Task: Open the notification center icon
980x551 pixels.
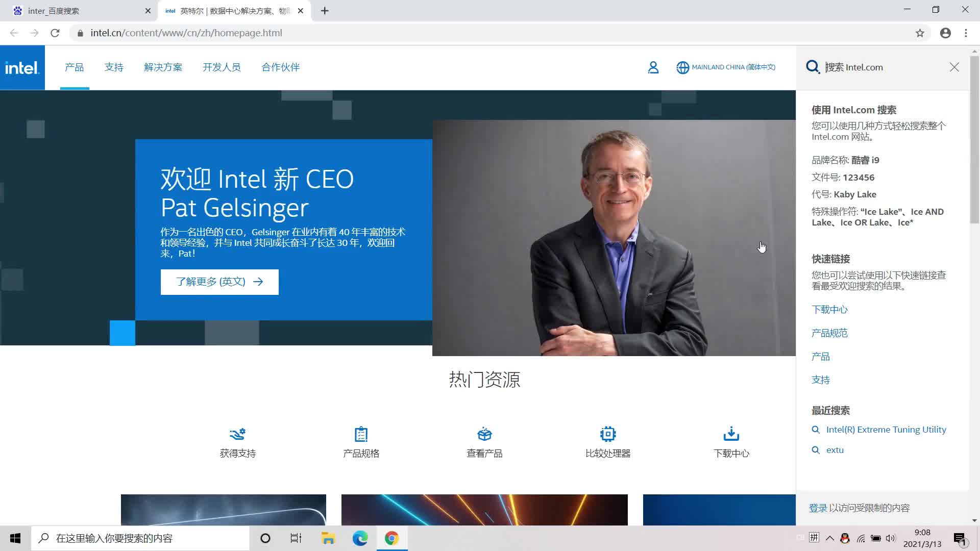Action: tap(960, 538)
